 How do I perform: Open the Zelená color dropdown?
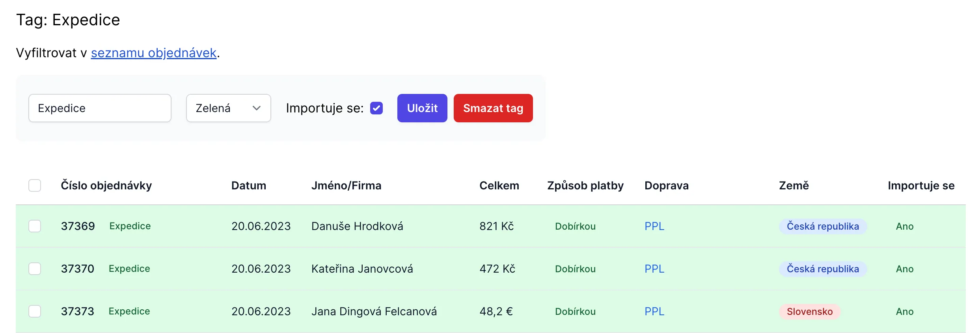[x=228, y=108]
